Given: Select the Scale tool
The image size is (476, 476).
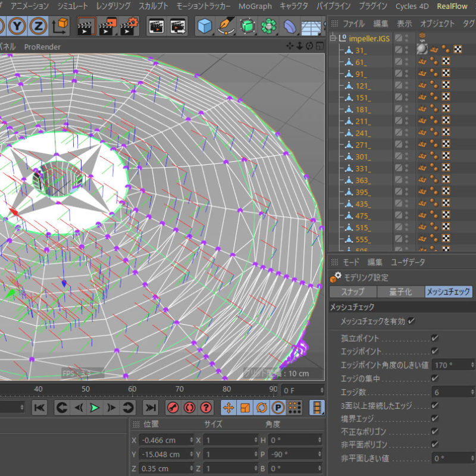Looking at the screenshot, I should coord(244,408).
